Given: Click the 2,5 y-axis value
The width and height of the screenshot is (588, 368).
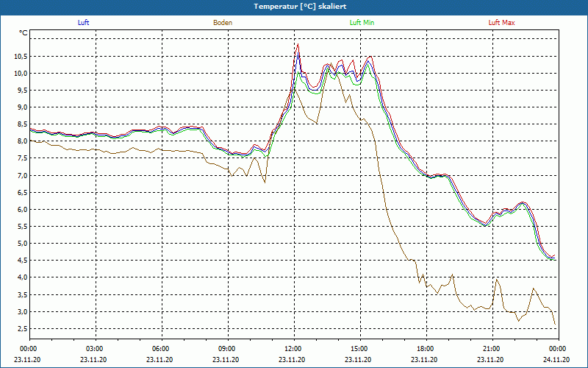Looking at the screenshot, I should 23,328.
